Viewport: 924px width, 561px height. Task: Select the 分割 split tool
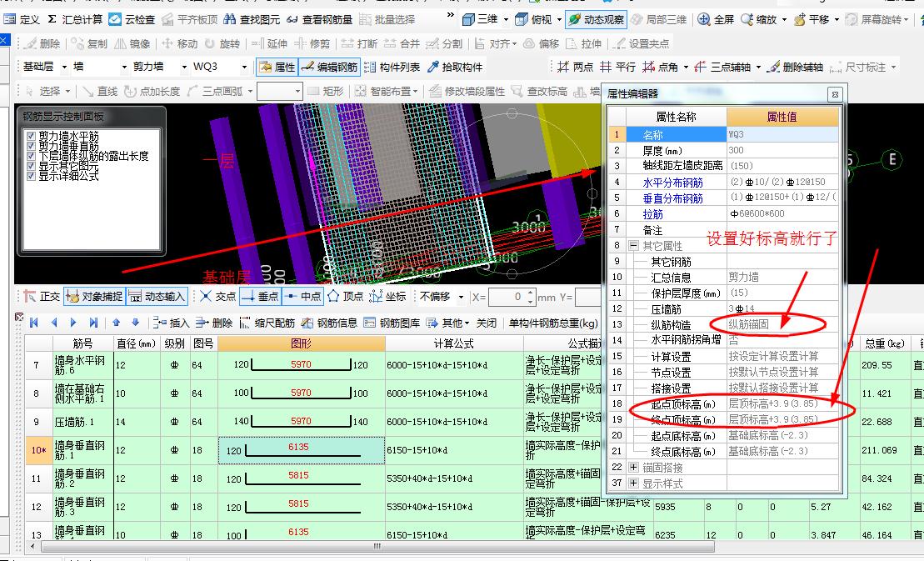pos(444,43)
